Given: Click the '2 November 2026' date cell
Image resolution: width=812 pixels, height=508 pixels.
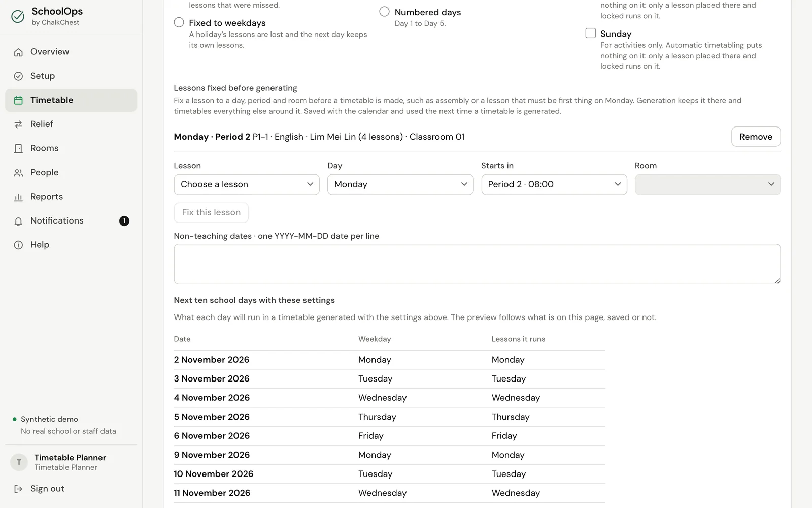Looking at the screenshot, I should pos(212,360).
